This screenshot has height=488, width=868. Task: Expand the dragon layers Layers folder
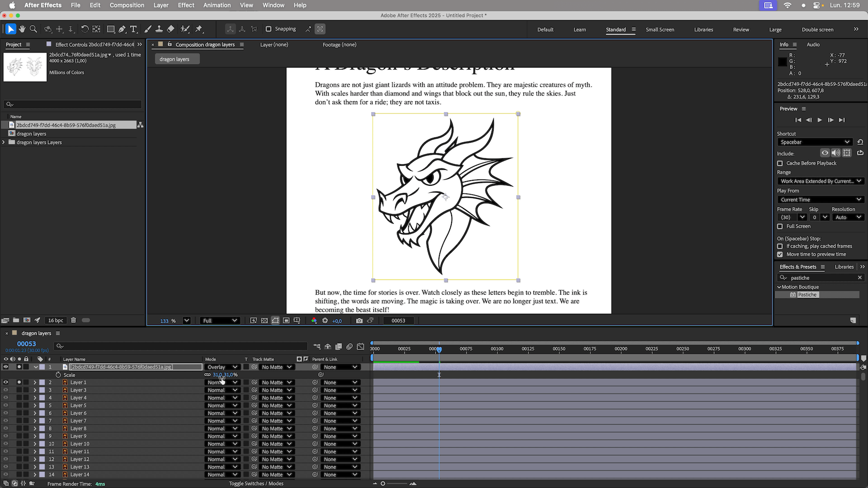[4, 142]
